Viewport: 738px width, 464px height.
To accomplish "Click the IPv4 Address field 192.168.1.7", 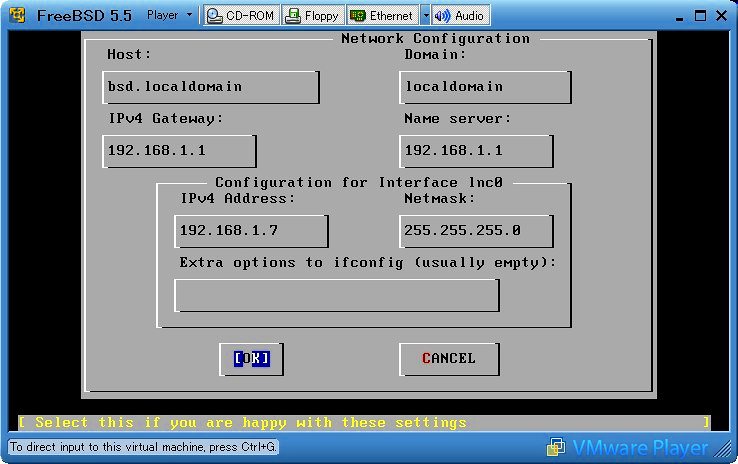I will (x=251, y=231).
